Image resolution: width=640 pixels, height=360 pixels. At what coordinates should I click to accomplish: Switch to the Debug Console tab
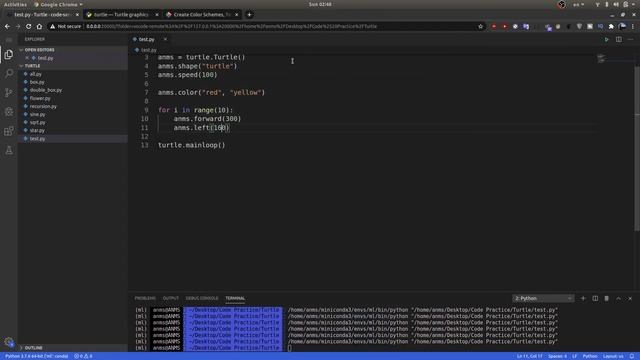[x=202, y=298]
